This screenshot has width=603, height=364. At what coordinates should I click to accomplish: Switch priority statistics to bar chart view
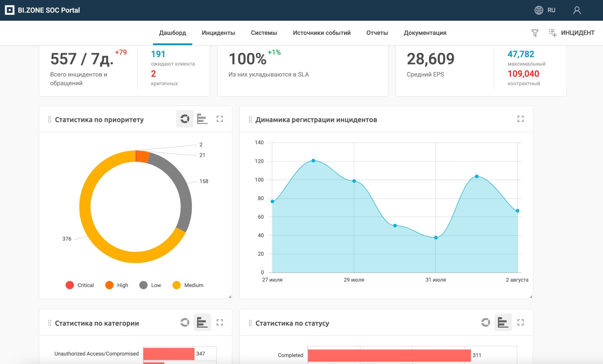tap(202, 119)
